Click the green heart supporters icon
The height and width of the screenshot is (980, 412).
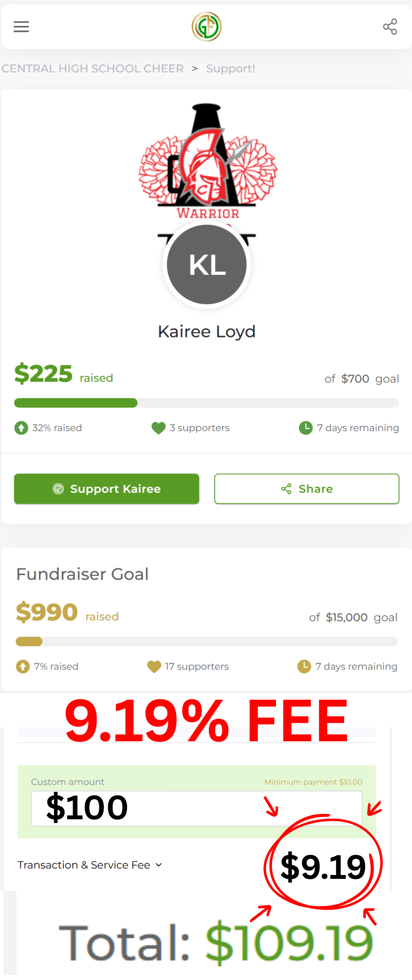click(158, 428)
